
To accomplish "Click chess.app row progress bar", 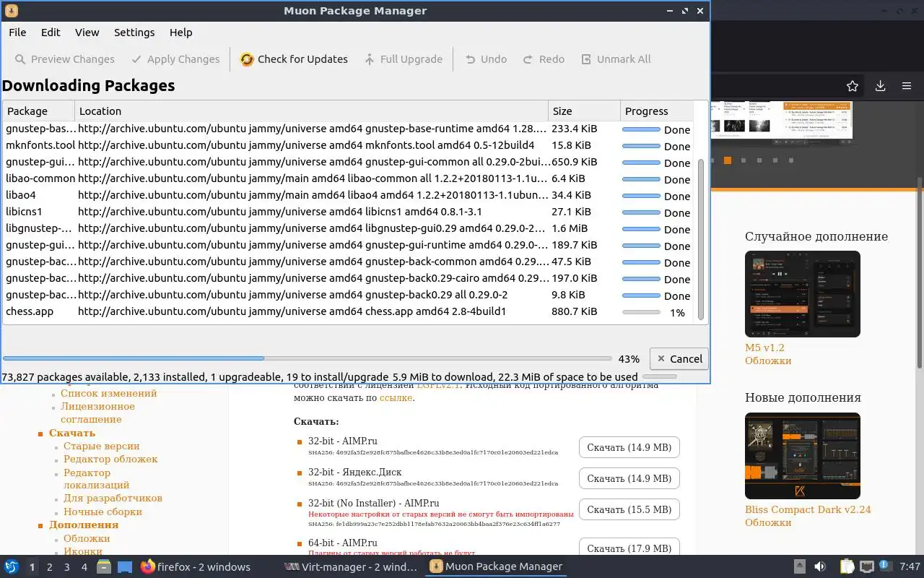I will (641, 312).
